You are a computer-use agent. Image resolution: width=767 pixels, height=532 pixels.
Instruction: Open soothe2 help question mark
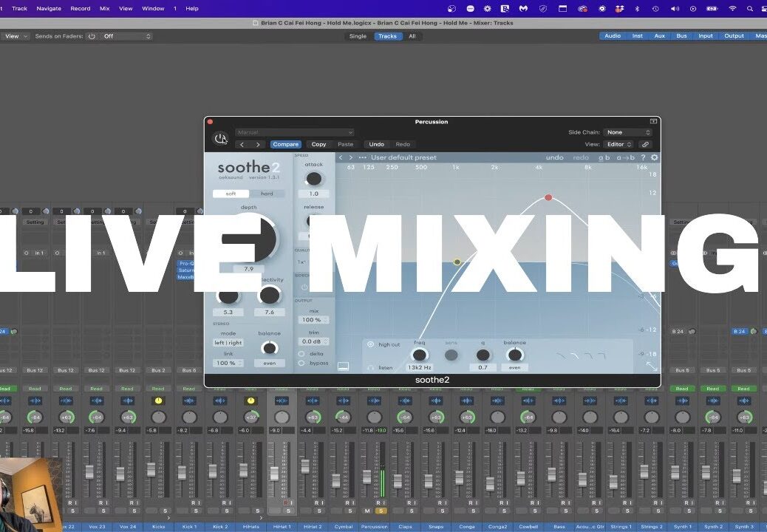(x=643, y=157)
